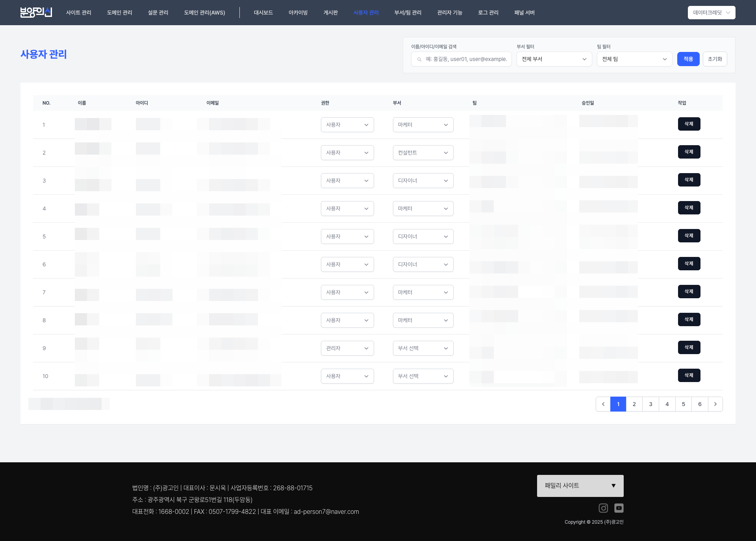Click the YouTube icon in footer
Image resolution: width=756 pixels, height=541 pixels.
[x=619, y=508]
